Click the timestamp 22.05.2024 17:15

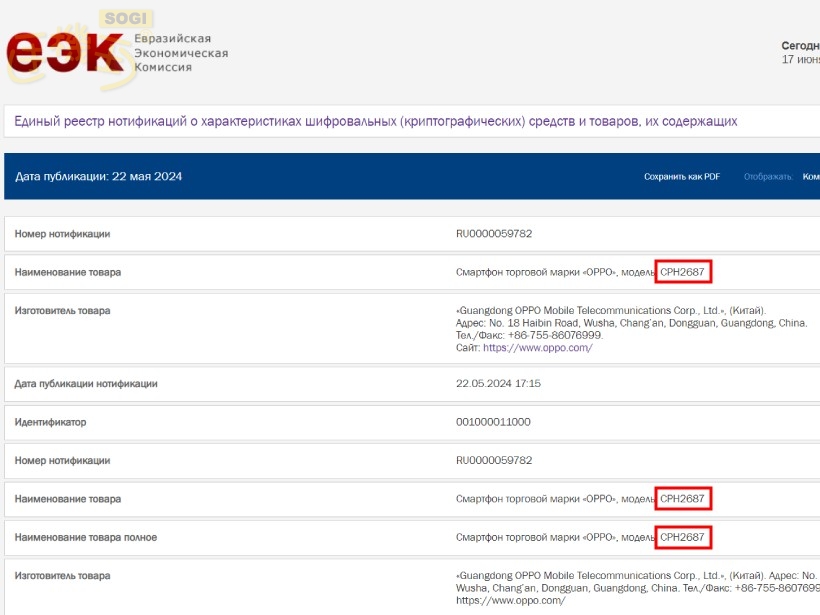498,384
